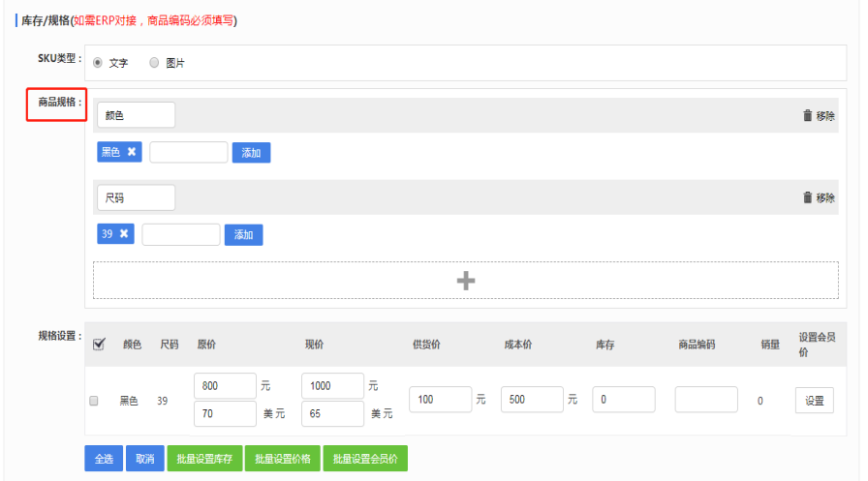The image size is (868, 481).
Task: Check the 黑色 39 row checkbox
Action: pos(94,400)
